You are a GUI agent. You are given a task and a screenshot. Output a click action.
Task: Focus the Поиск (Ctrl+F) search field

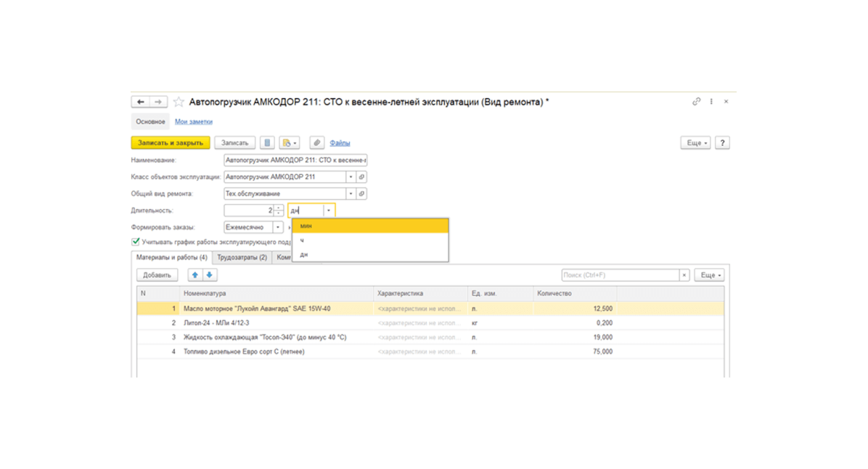point(620,275)
